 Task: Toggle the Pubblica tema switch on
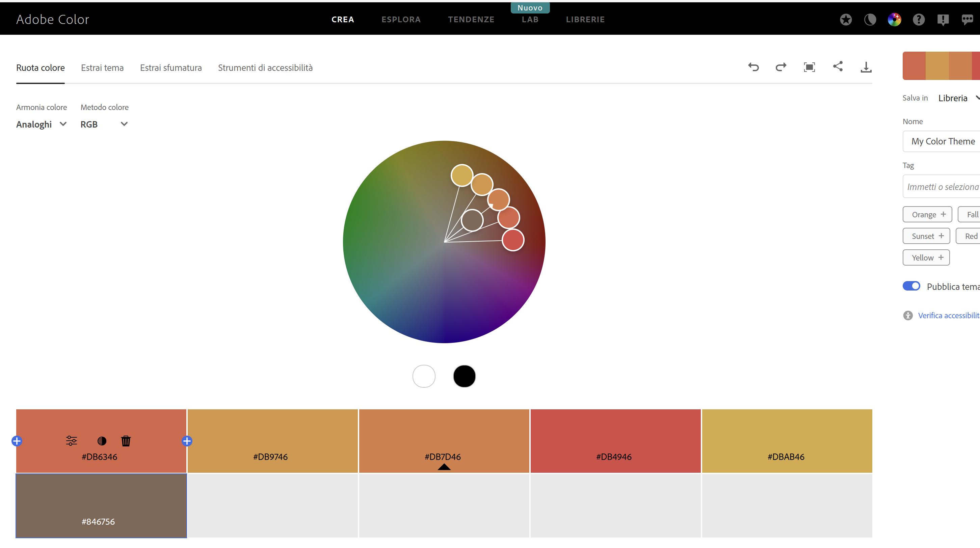(x=911, y=286)
